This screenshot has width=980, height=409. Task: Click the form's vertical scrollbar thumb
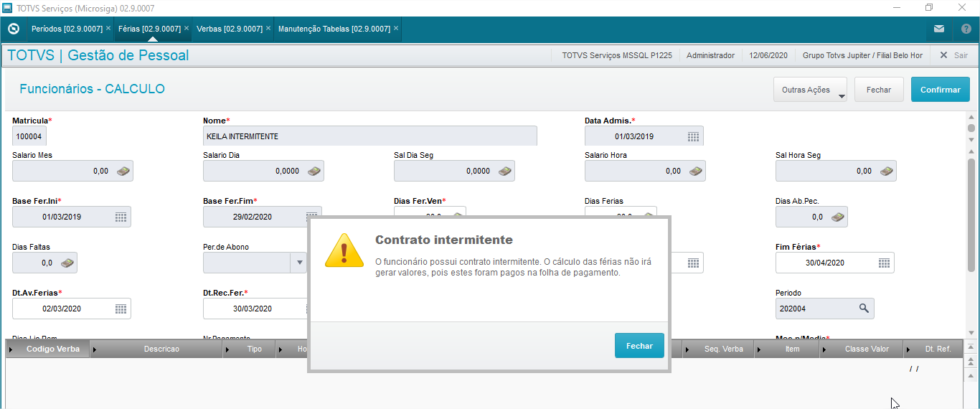coord(971,215)
